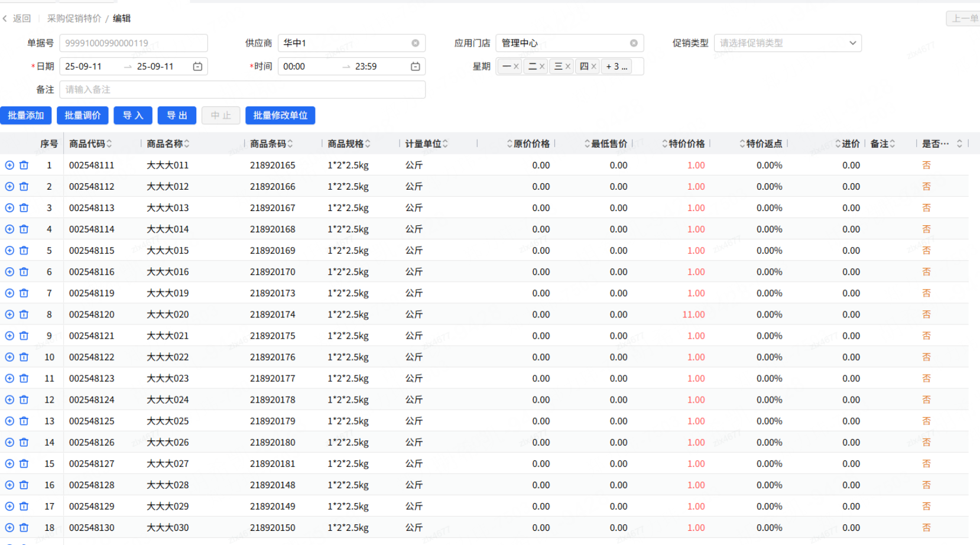Screen dimensions: 980x545
Task: Click the 批量调价 button
Action: [83, 115]
